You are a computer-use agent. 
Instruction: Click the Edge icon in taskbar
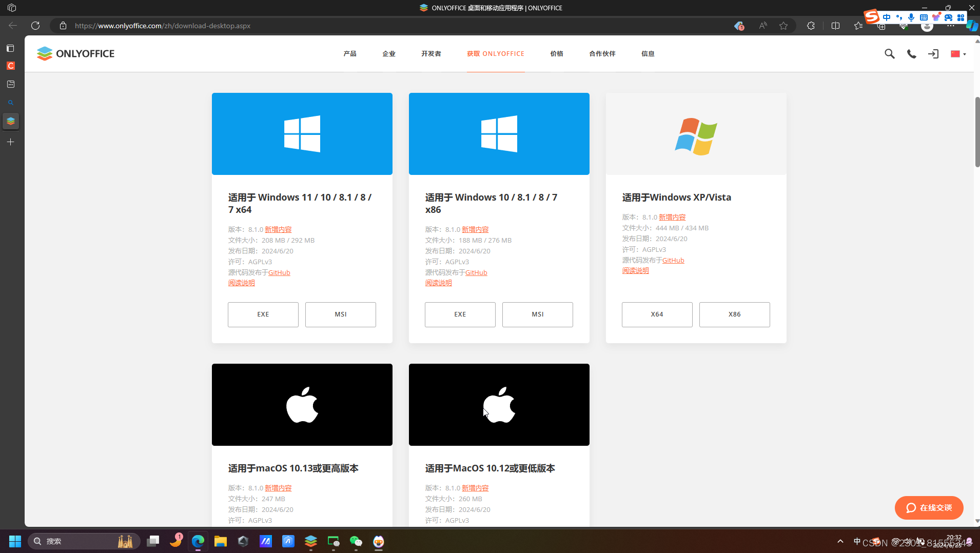(198, 541)
